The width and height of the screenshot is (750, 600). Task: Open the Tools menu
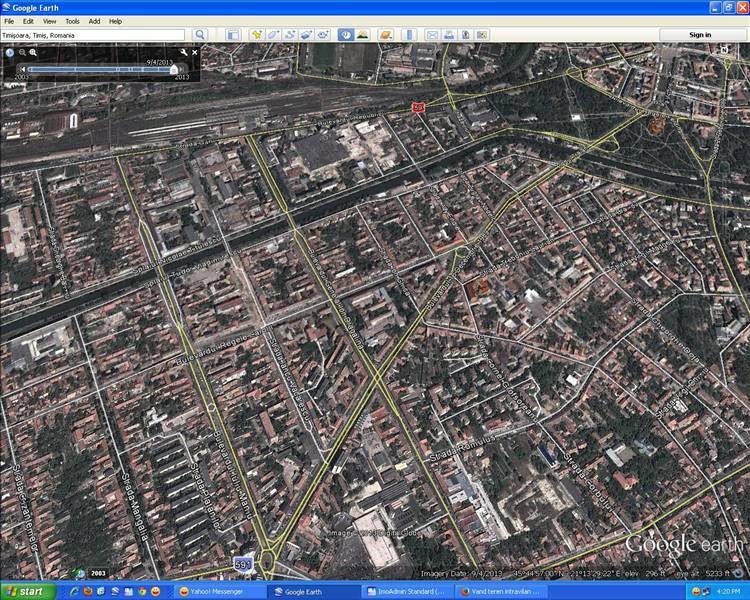tap(72, 21)
